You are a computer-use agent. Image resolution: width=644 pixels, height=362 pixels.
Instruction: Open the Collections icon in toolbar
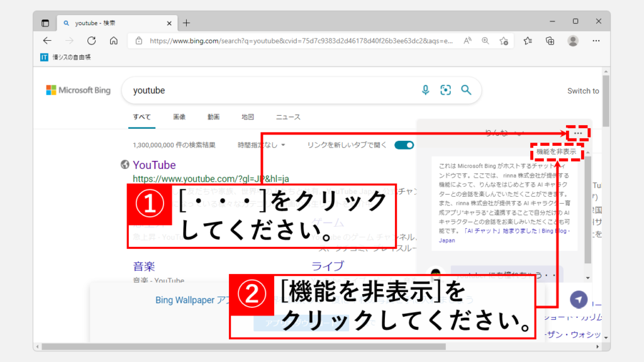(x=550, y=41)
